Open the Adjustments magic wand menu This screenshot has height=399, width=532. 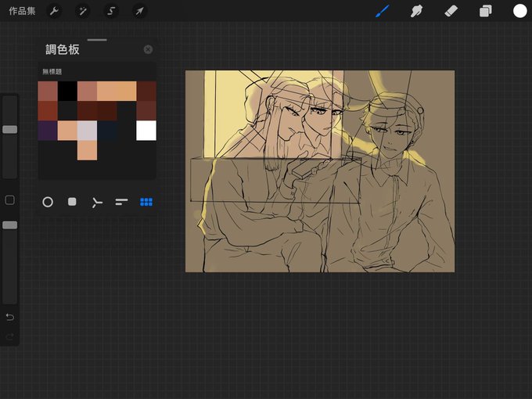pos(82,11)
